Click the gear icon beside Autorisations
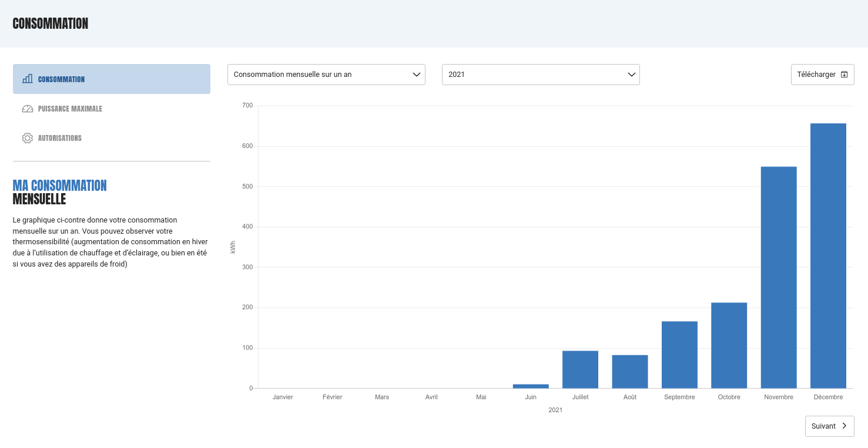This screenshot has width=868, height=448. tap(27, 138)
